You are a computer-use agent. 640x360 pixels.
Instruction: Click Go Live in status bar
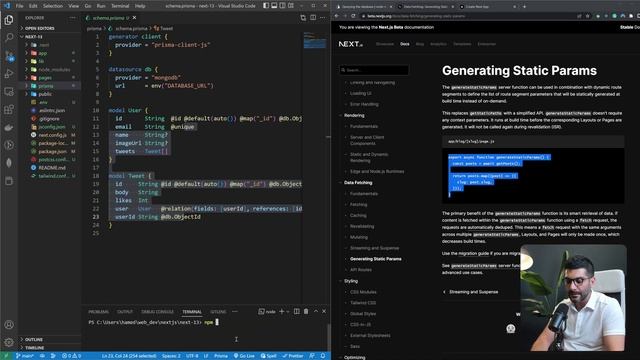click(244, 356)
